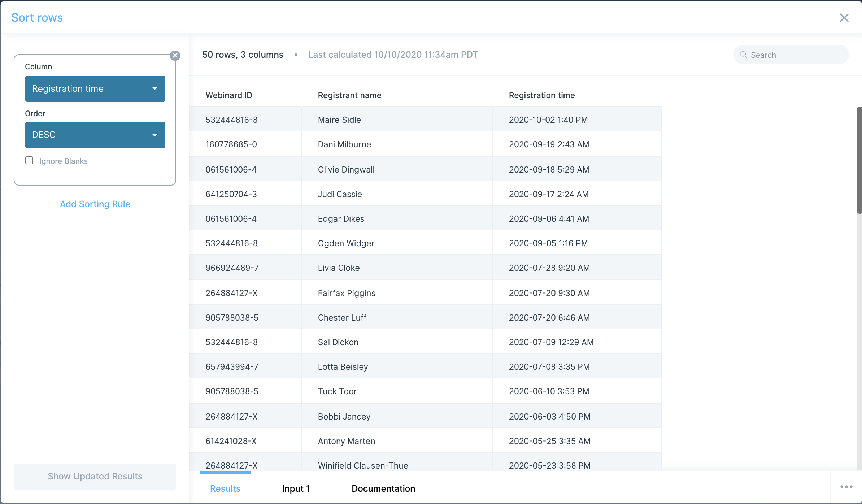Click the Sort rows title
This screenshot has height=504, width=862.
(37, 17)
